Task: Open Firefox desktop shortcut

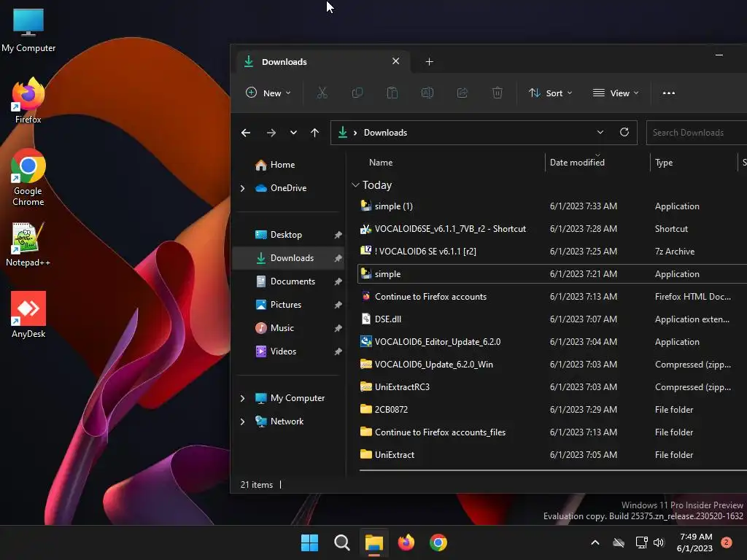Action: 28,101
